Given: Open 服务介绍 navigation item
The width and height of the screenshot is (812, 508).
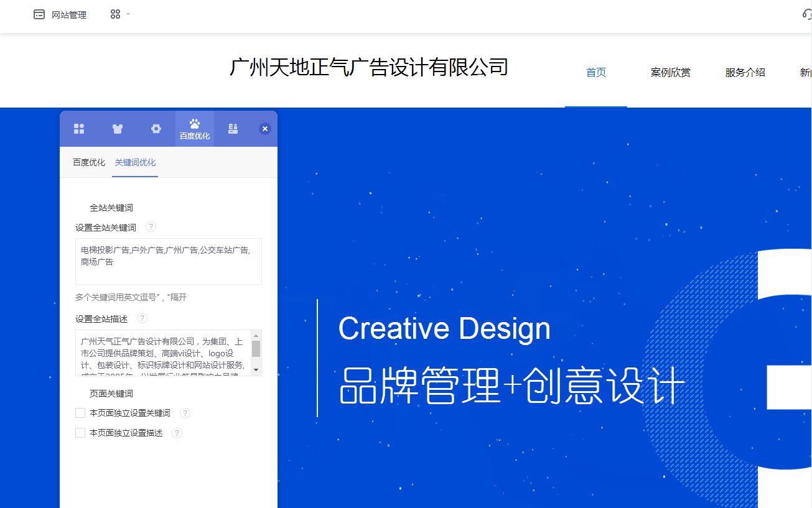Looking at the screenshot, I should pyautogui.click(x=745, y=72).
